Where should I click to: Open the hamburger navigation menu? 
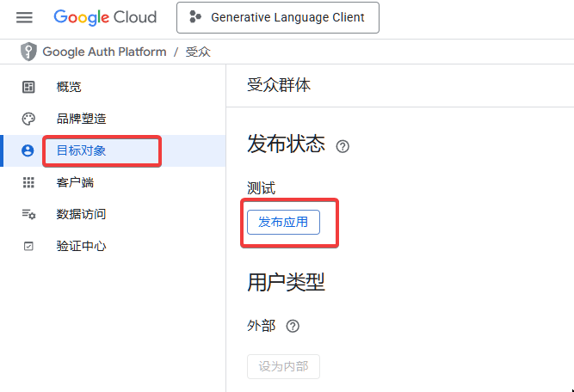[x=24, y=17]
